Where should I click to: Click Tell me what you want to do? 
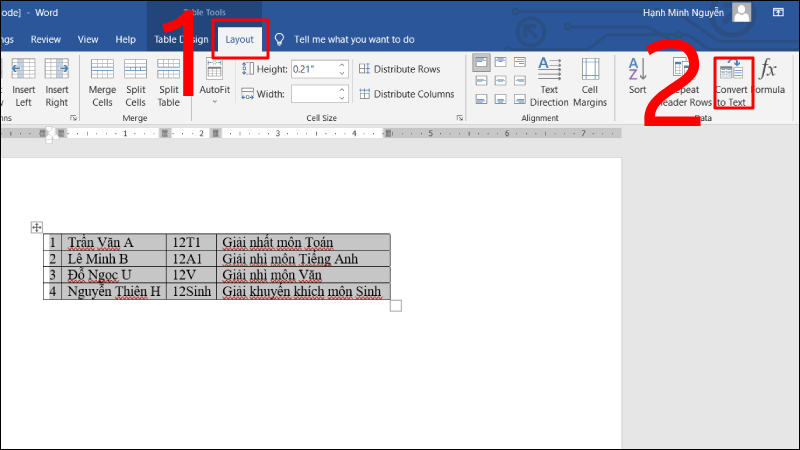pos(354,39)
